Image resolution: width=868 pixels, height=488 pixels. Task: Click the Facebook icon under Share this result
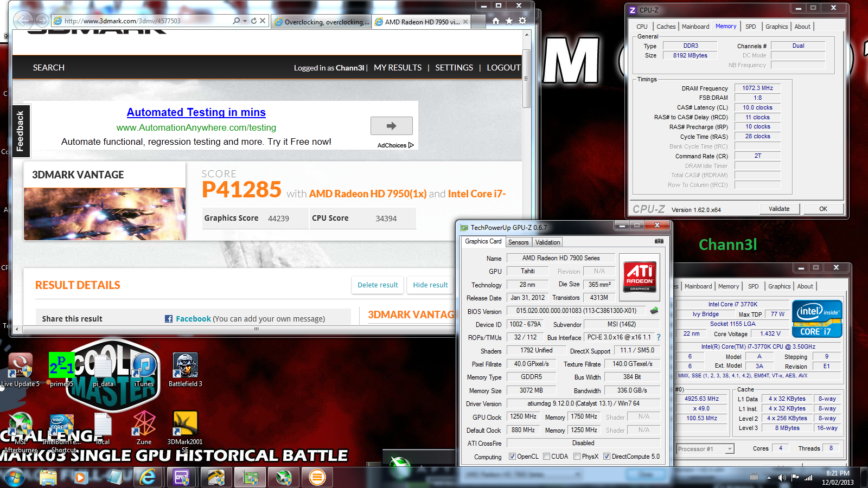169,319
